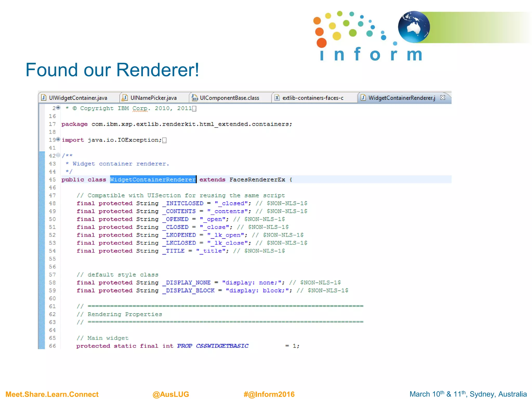Select the extlib-containers-faces-c tab
532x399 pixels.
313,98
